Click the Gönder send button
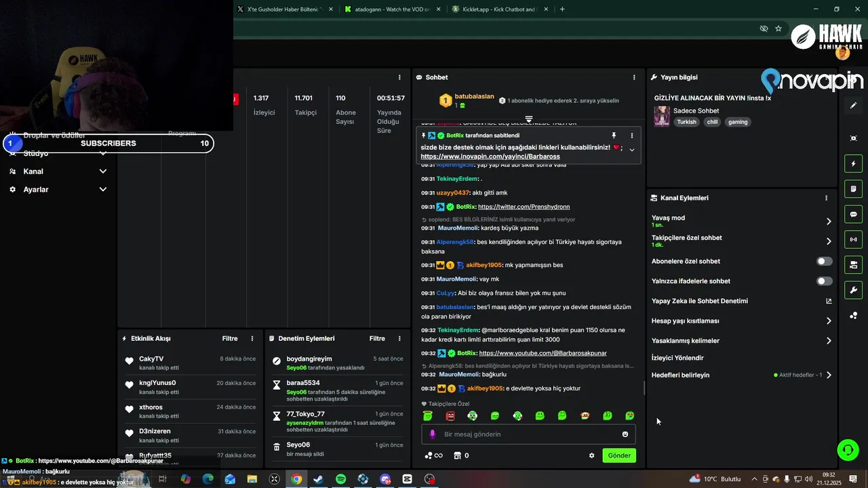Viewport: 868px width, 488px height. (619, 455)
